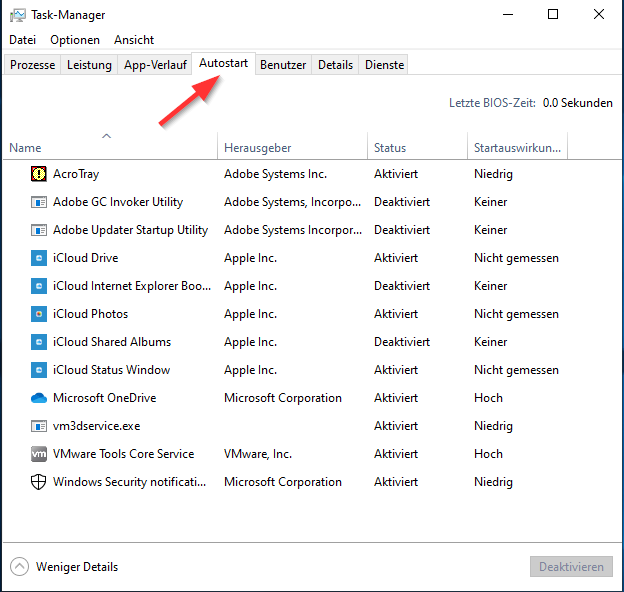Click the Task-Manager title bar icon
The height and width of the screenshot is (592, 624).
(18, 15)
